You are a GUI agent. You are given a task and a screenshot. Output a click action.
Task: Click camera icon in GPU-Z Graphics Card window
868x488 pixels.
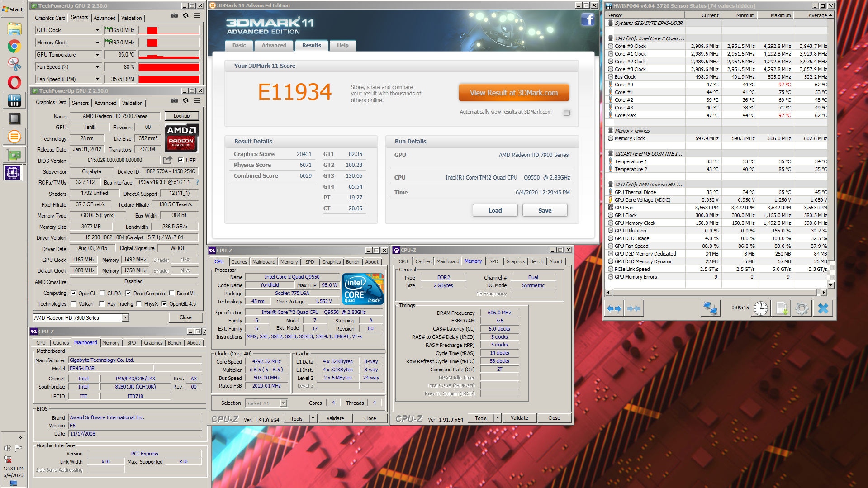coord(174,100)
